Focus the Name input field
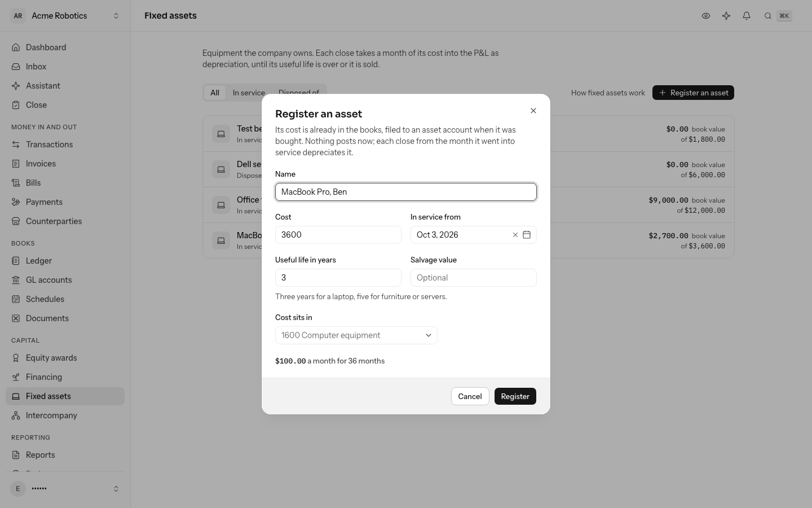Screen dimensions: 812x508 pos(406,192)
